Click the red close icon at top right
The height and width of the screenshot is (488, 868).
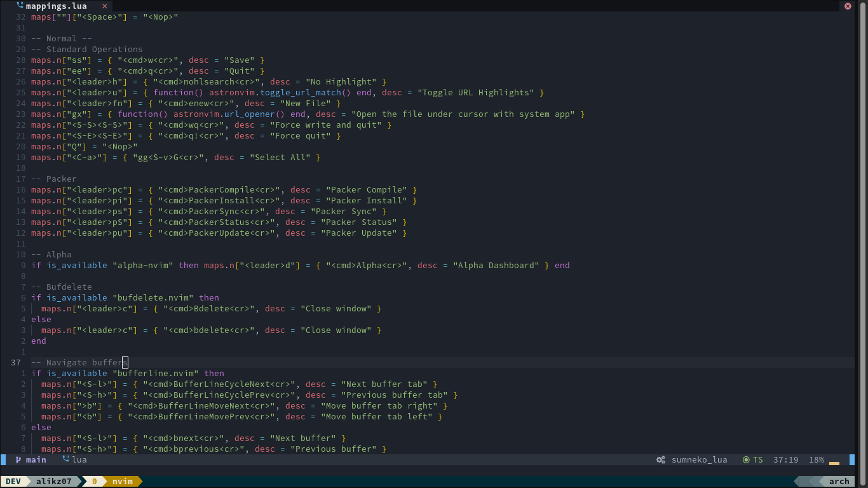[848, 6]
